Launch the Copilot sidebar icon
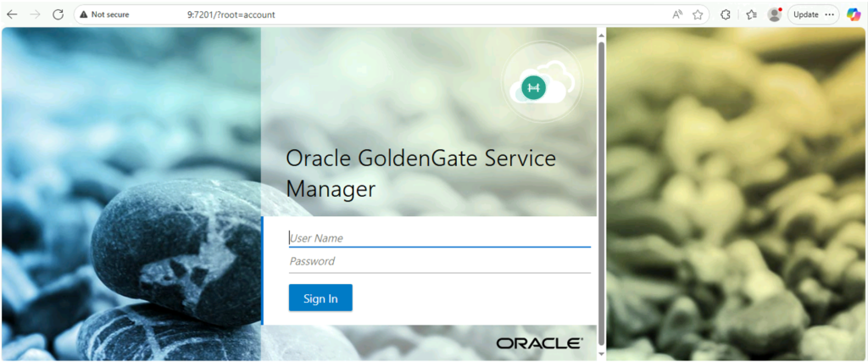 click(854, 15)
